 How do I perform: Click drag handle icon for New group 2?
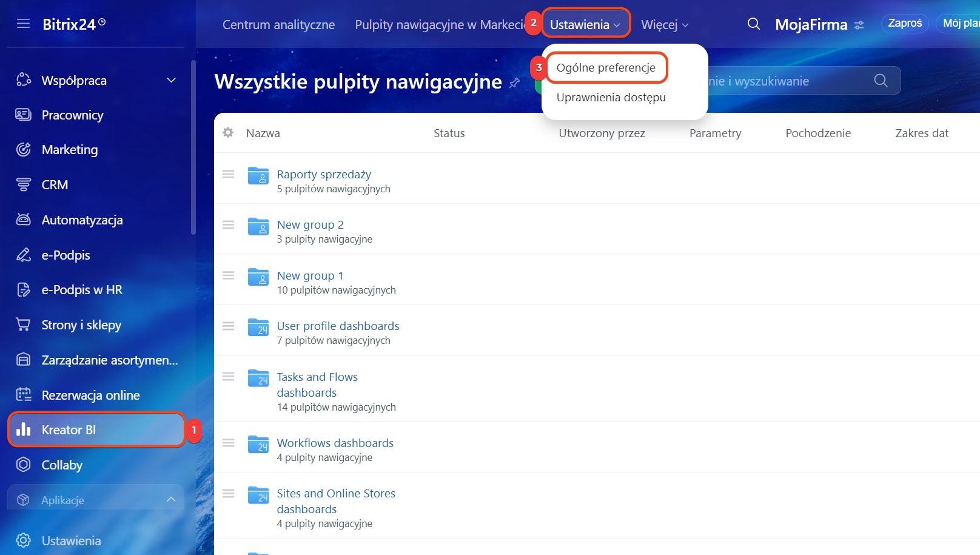pos(228,225)
